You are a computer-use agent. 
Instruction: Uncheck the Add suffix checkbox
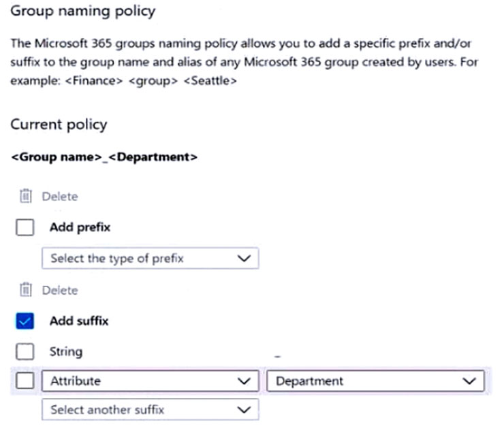pyautogui.click(x=25, y=321)
